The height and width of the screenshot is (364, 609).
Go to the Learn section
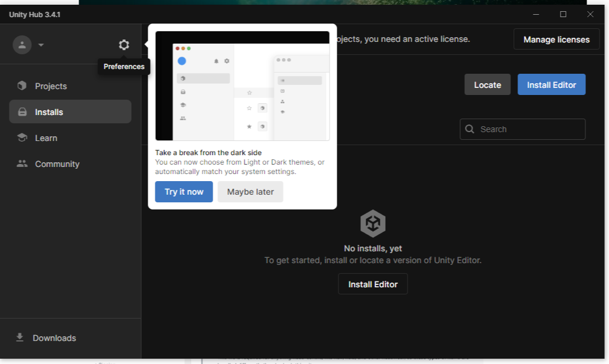[x=70, y=138]
